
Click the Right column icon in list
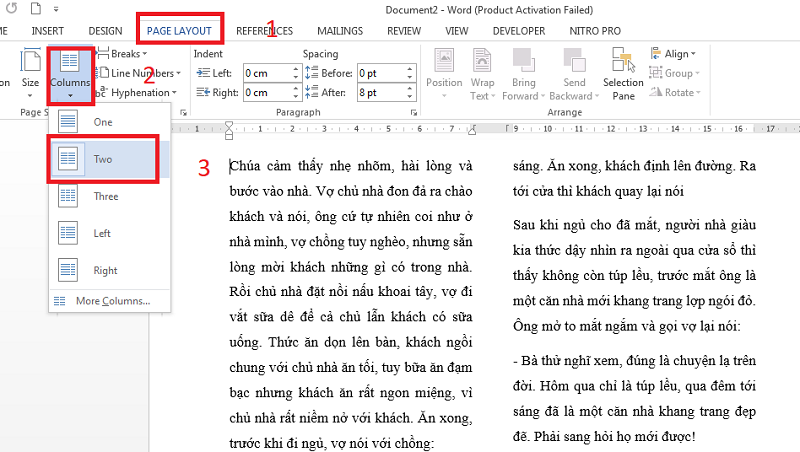pos(68,270)
